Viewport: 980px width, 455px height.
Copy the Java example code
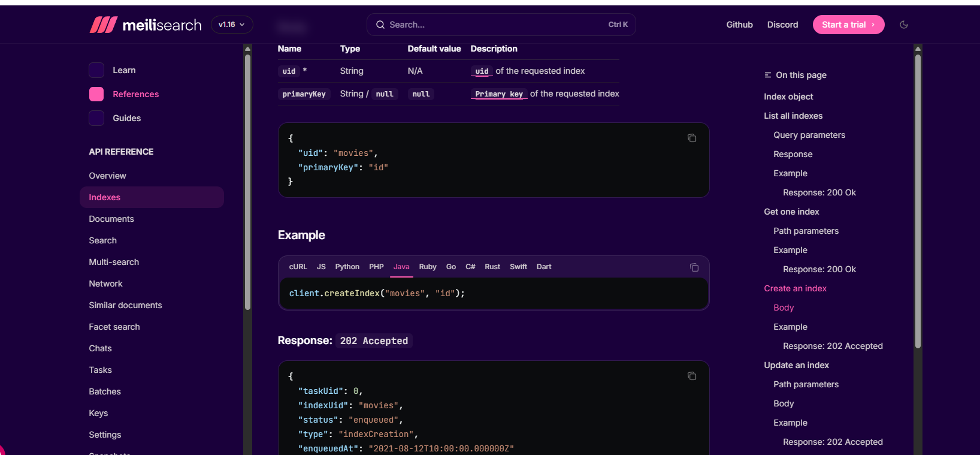tap(694, 267)
